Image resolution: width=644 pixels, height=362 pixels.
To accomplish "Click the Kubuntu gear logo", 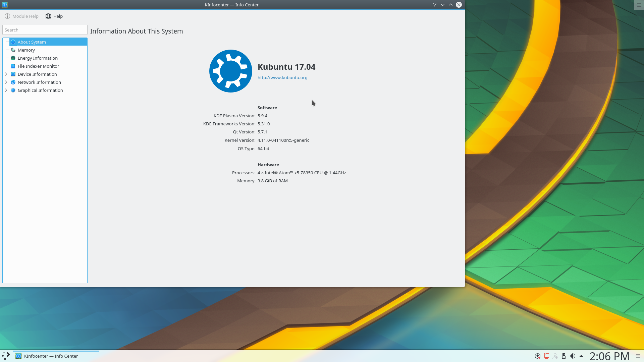I will click(x=231, y=71).
